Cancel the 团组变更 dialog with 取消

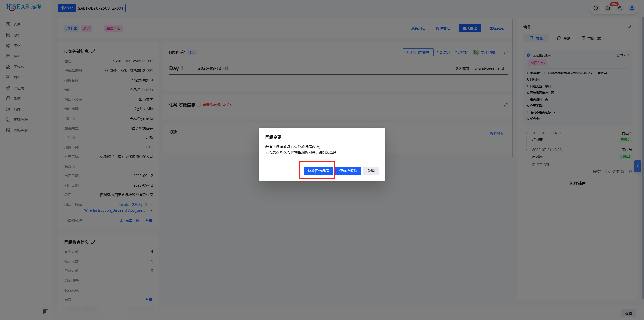[371, 171]
